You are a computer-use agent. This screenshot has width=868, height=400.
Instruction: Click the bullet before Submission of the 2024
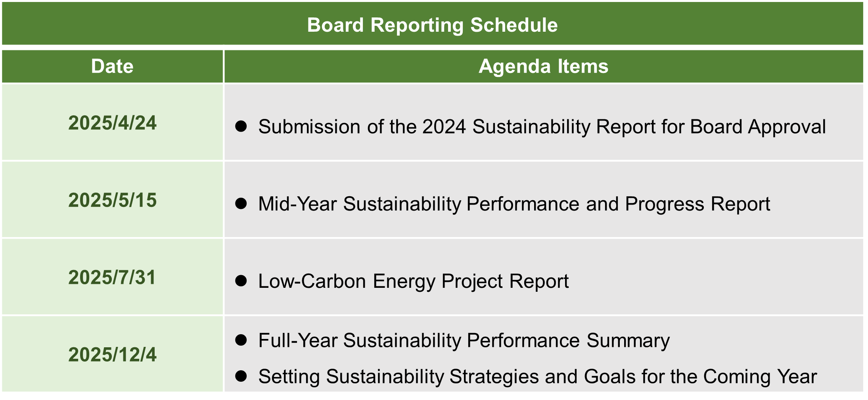241,126
